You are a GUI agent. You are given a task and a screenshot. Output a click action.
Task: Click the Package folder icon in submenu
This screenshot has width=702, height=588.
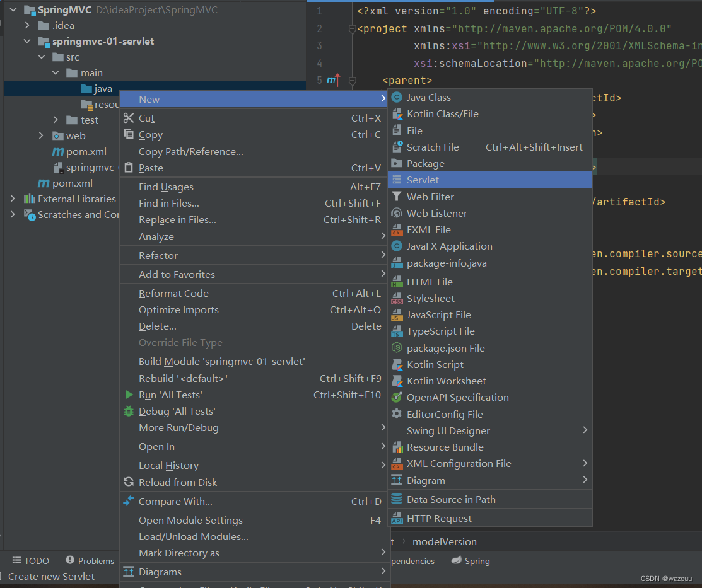[397, 163]
